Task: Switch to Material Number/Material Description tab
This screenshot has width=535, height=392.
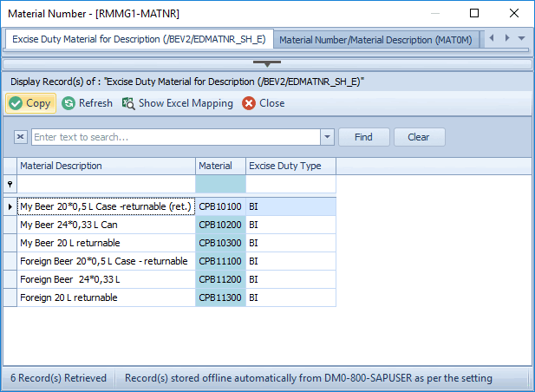Action: [377, 40]
